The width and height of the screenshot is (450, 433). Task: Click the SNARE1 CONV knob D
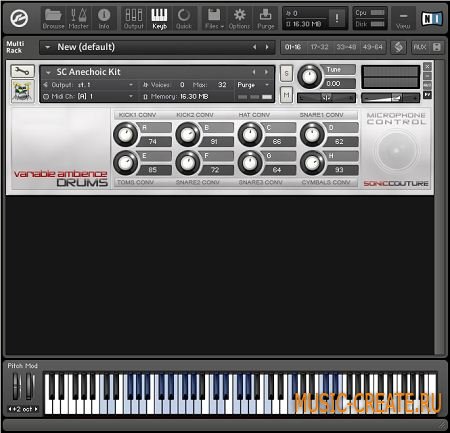click(x=312, y=134)
